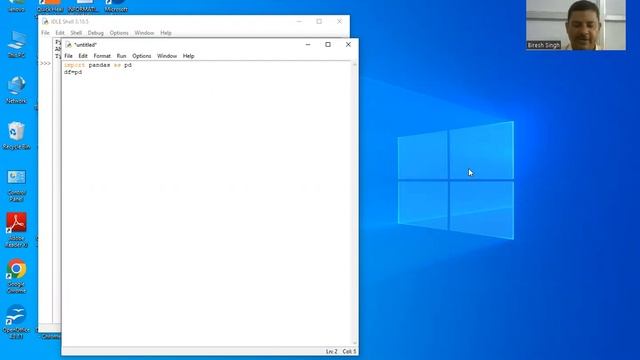
Task: Click the untitled window title text
Action: pos(85,44)
